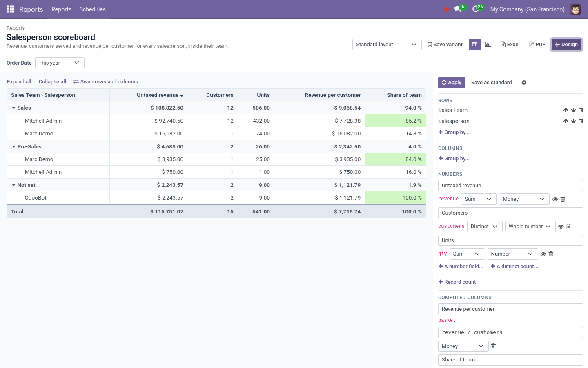Open revenue aggregation Sum dropdown
The image size is (588, 368).
pos(479,199)
